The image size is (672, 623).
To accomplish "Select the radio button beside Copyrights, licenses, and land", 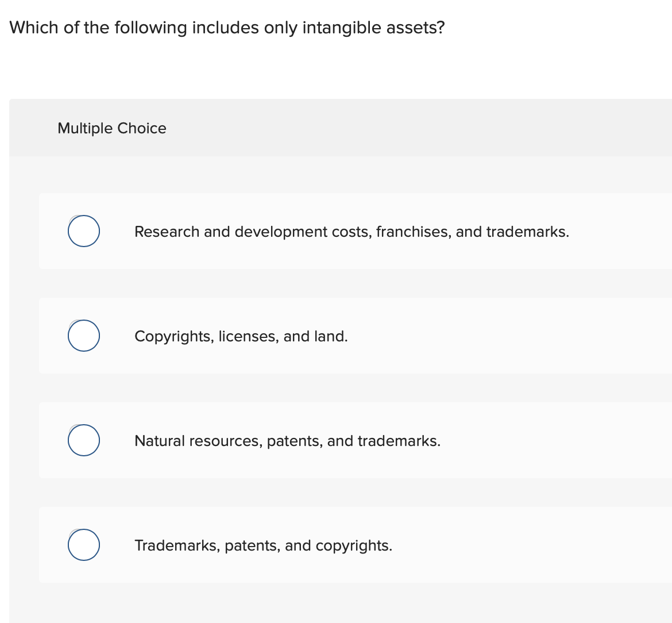I will [x=83, y=336].
